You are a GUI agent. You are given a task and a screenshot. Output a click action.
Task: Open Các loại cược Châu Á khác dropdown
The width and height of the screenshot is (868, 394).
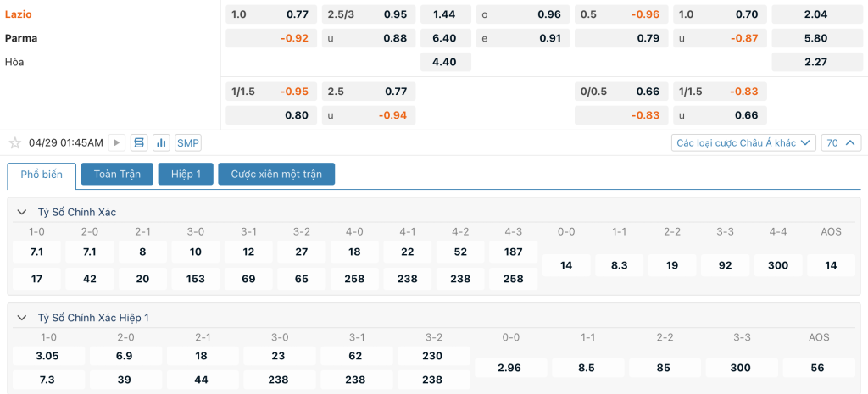click(743, 142)
